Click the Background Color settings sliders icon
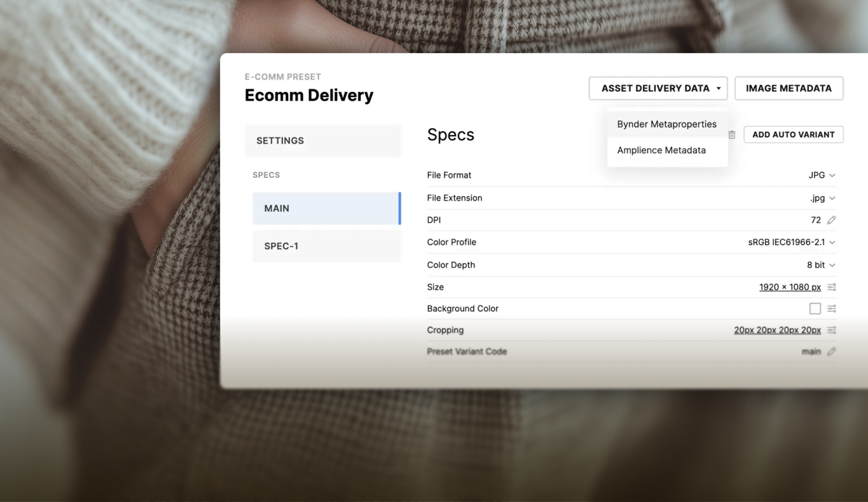The height and width of the screenshot is (502, 868). [831, 308]
